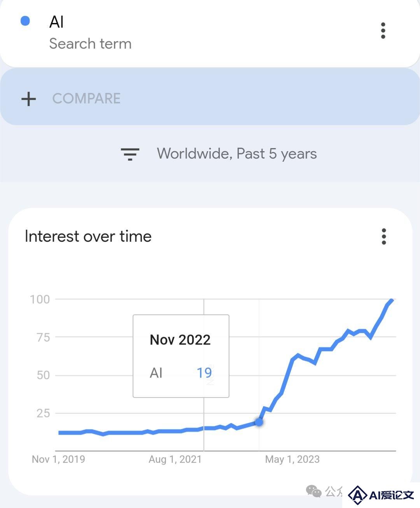
Task: Click the plus icon beside COMPARE
Action: (x=28, y=99)
